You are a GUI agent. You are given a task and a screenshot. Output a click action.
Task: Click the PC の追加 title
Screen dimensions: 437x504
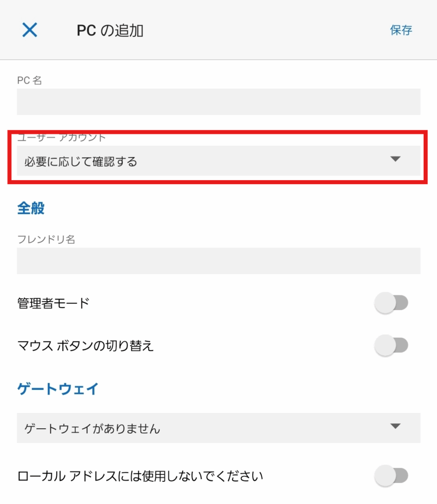110,31
